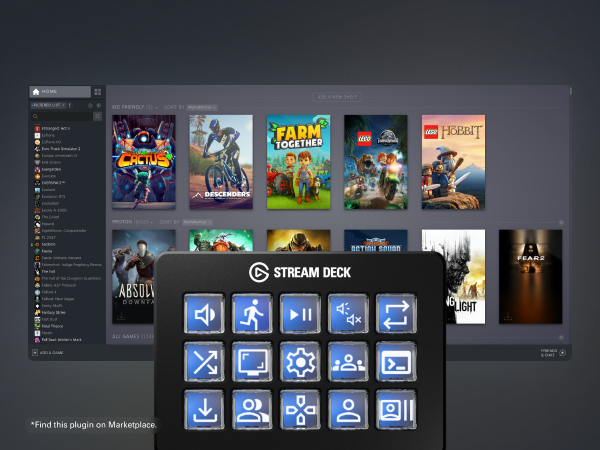
Task: Open Dying Light game cover
Action: point(465,277)
